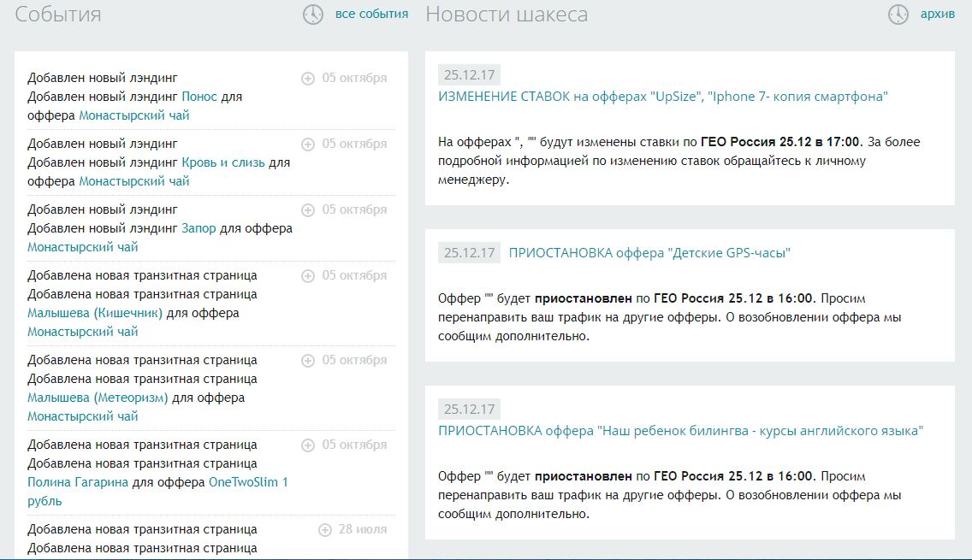Click 25.12.17 date badge of билингва news
Screen dimensions: 972x560
469,410
